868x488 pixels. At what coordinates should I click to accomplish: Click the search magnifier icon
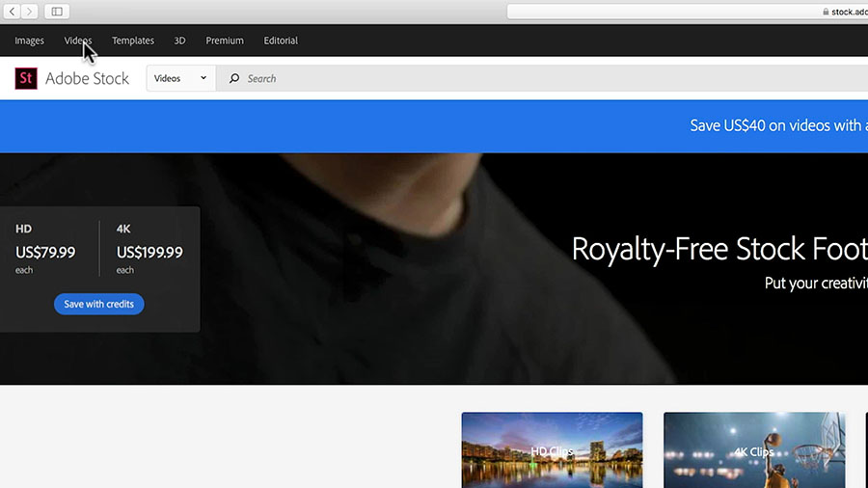point(234,78)
